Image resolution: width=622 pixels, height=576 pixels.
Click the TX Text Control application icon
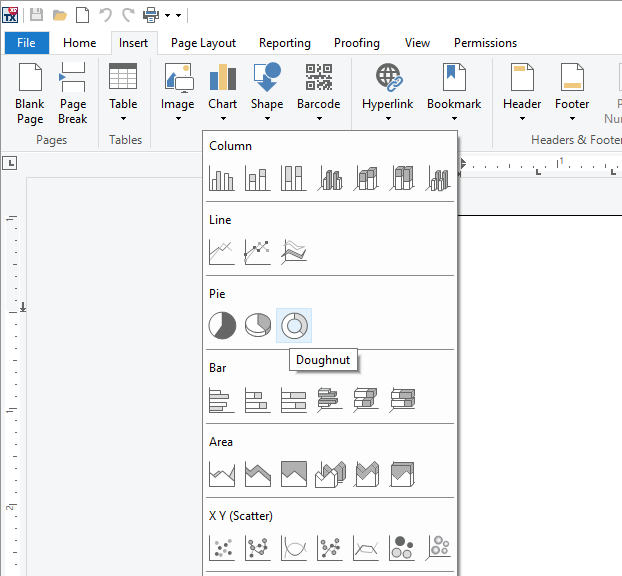[x=10, y=15]
